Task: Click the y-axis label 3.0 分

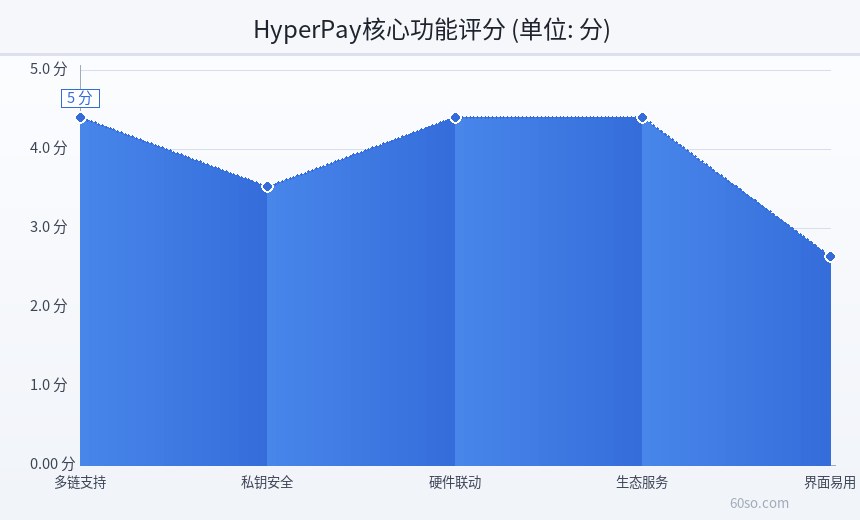Action: pos(49,227)
